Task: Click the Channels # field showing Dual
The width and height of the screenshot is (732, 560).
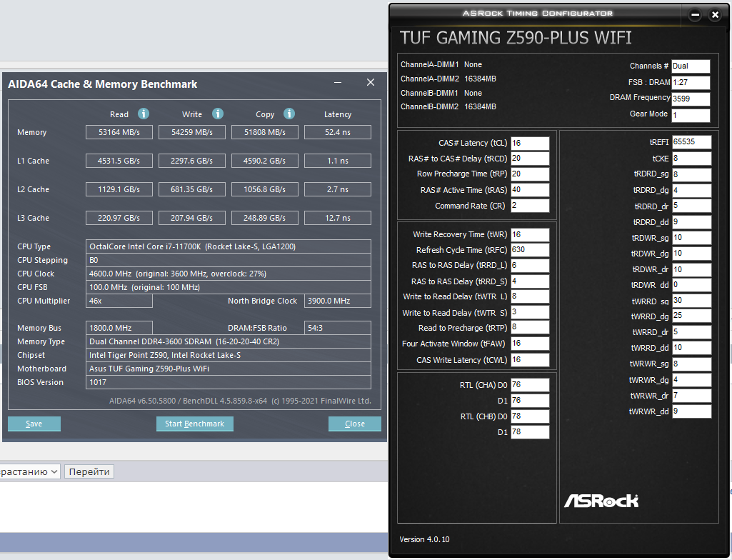Action: 691,66
